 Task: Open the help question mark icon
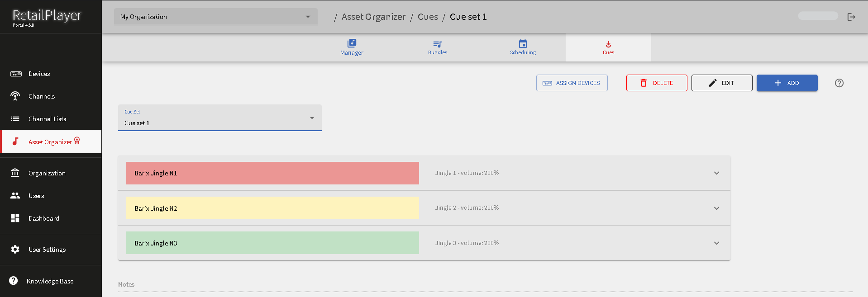(839, 83)
